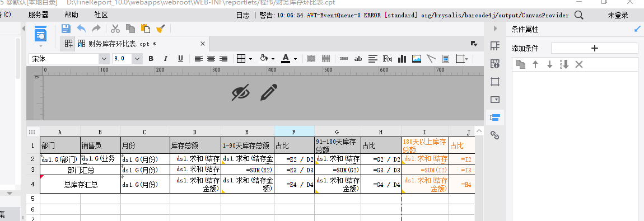Toggle the hidden-eye visibility icon

(241, 93)
